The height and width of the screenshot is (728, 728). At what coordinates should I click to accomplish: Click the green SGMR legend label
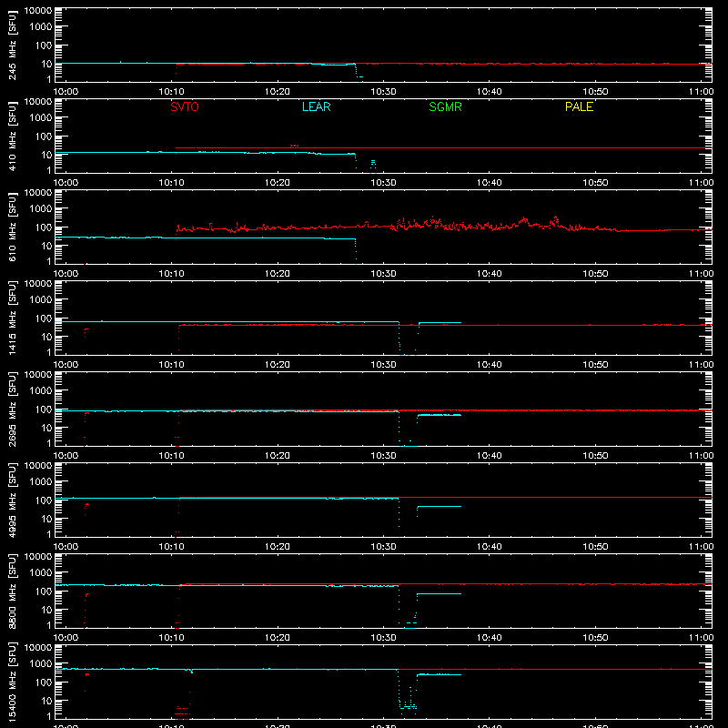point(445,106)
